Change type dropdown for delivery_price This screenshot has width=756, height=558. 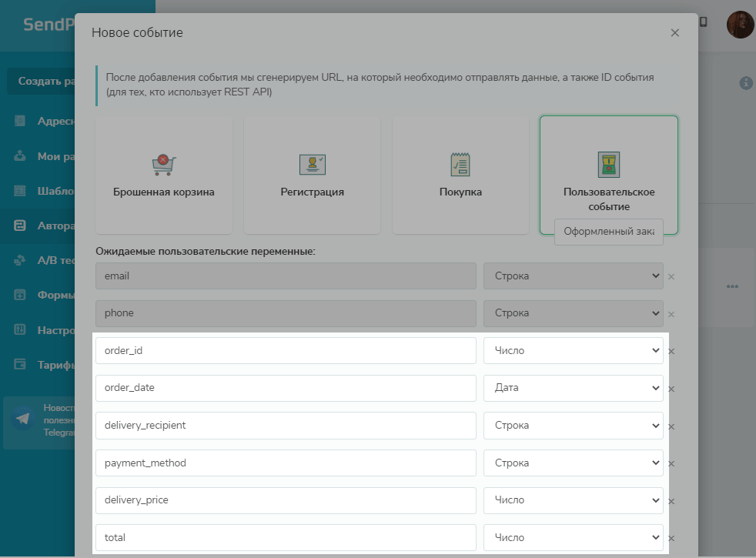[573, 500]
